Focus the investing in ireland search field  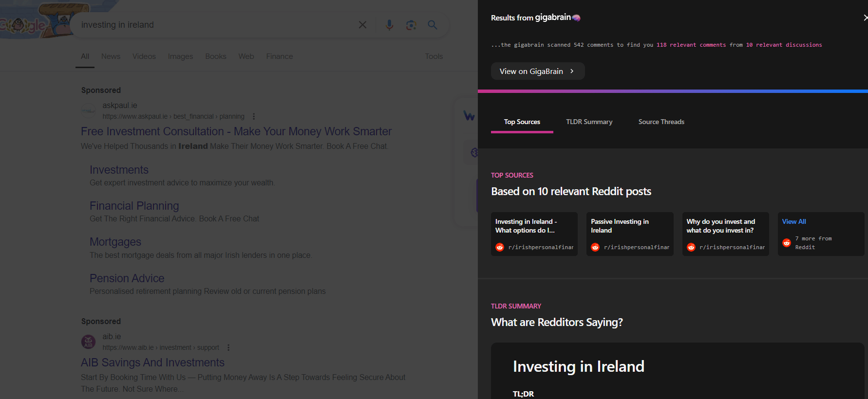[x=214, y=25]
